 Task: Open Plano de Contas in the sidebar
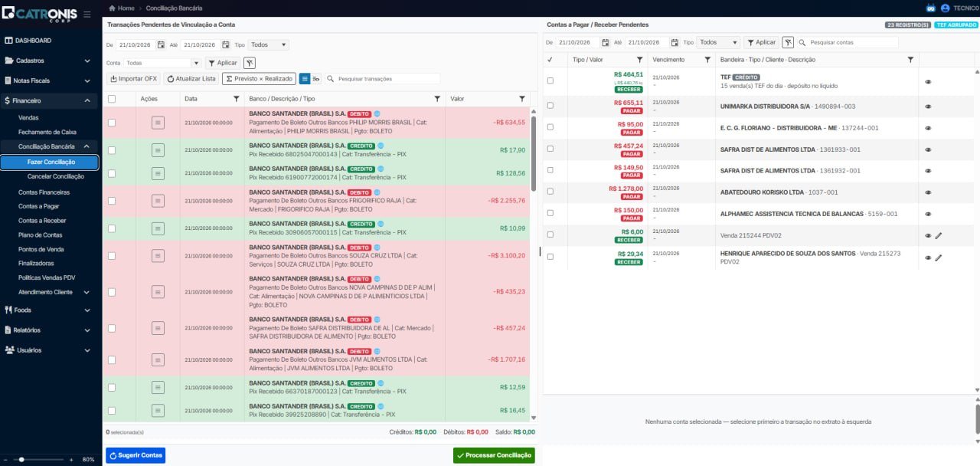point(41,235)
